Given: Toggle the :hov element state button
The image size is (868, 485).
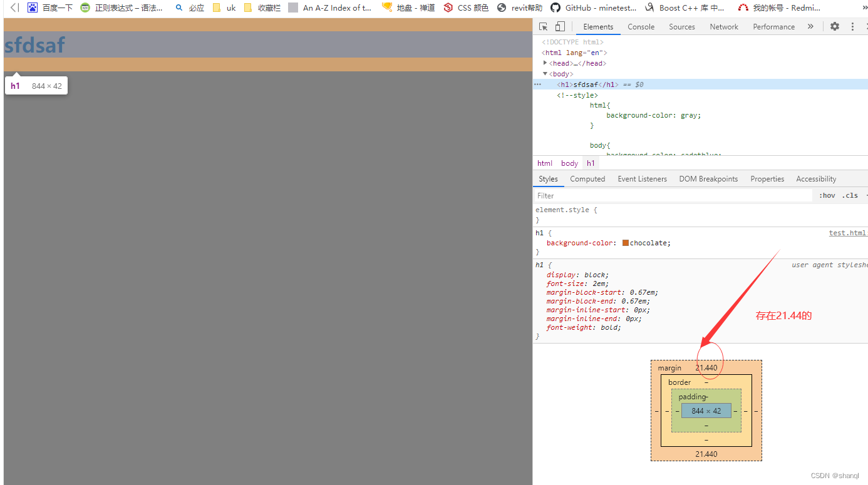Looking at the screenshot, I should pyautogui.click(x=827, y=196).
